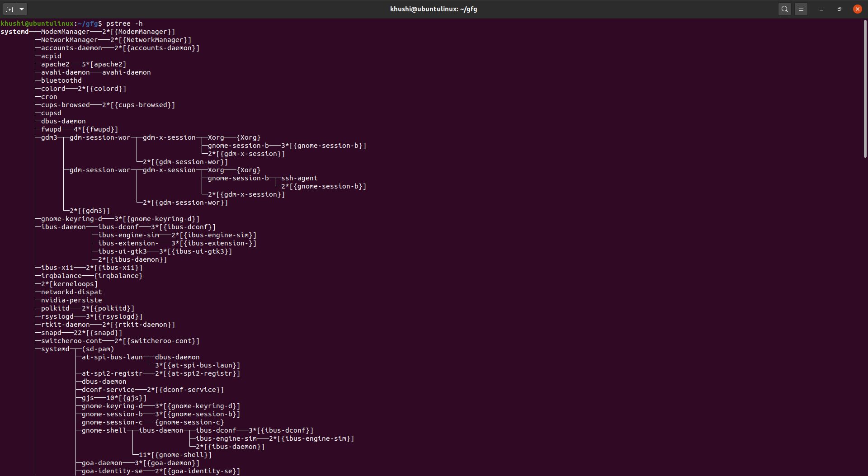This screenshot has width=868, height=476.
Task: Select the snapd process entry
Action: click(51, 333)
